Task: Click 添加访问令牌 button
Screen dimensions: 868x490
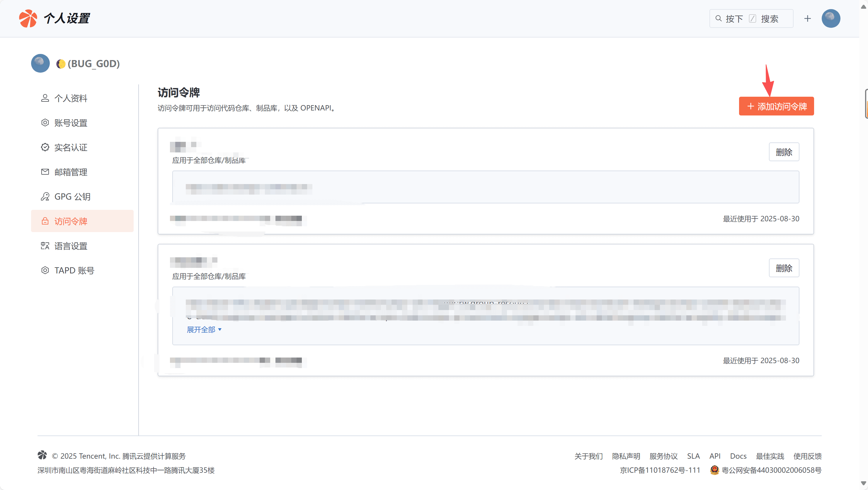Action: (x=776, y=106)
